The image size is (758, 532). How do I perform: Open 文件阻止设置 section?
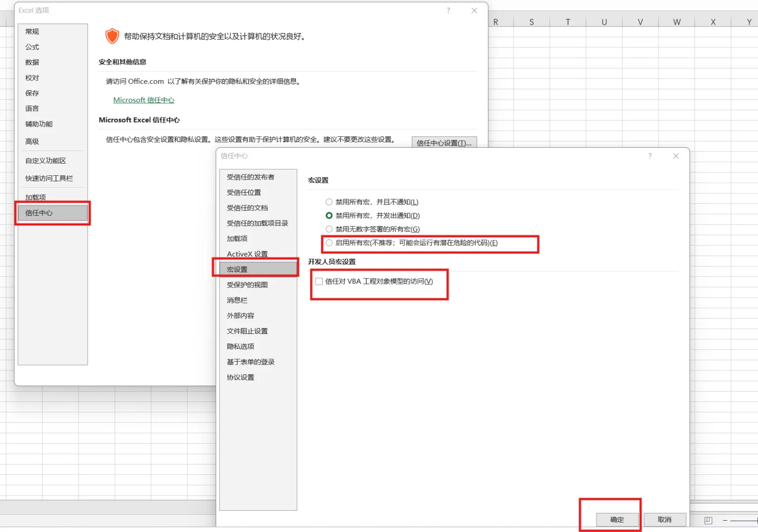(258, 331)
